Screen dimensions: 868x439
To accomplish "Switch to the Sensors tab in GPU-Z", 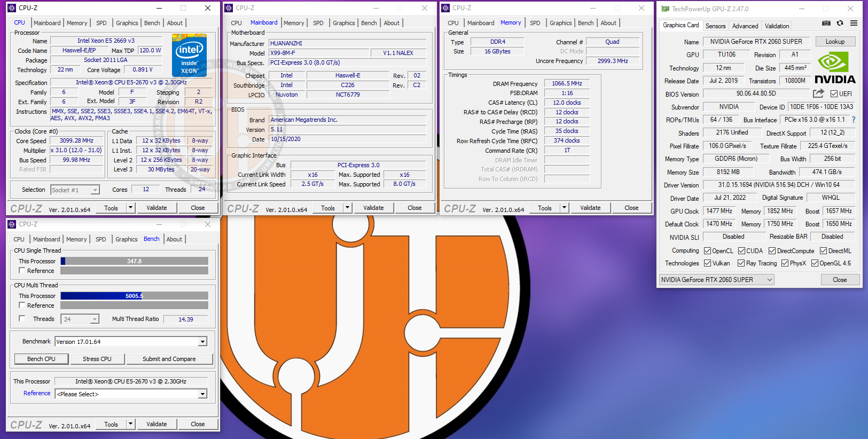I will pyautogui.click(x=715, y=26).
